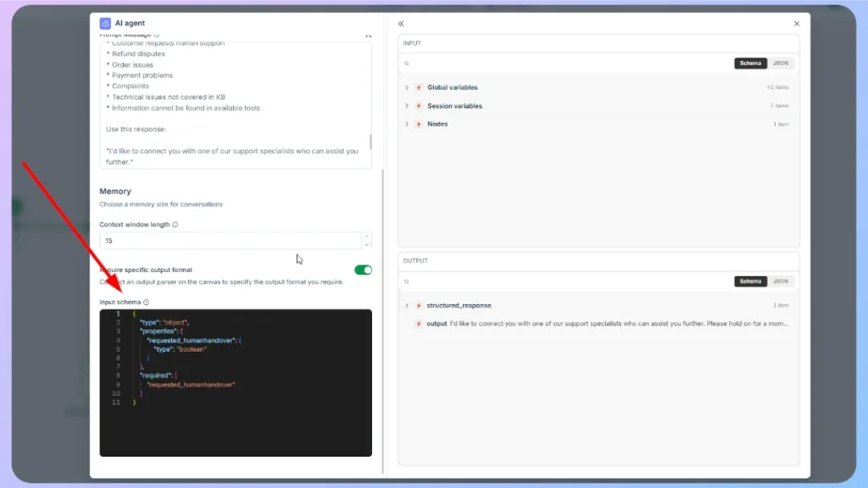
Task: Switch INPUT panel to JSON tab
Action: click(x=780, y=63)
